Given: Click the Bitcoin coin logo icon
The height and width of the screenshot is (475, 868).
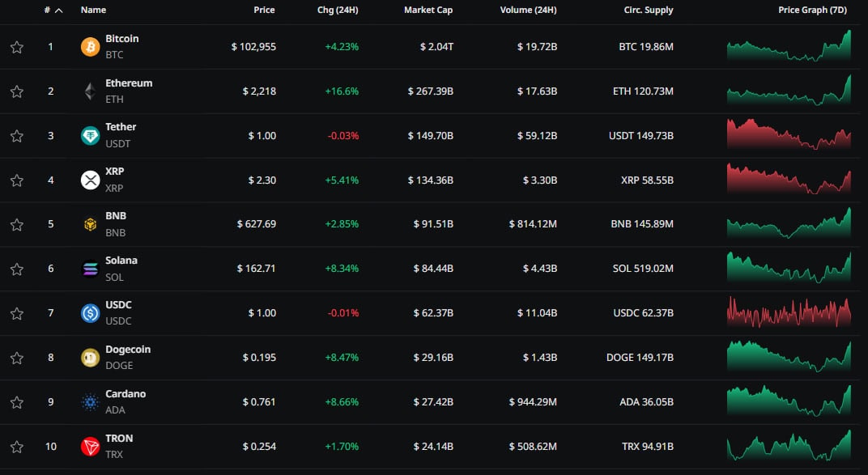Looking at the screenshot, I should [x=90, y=47].
